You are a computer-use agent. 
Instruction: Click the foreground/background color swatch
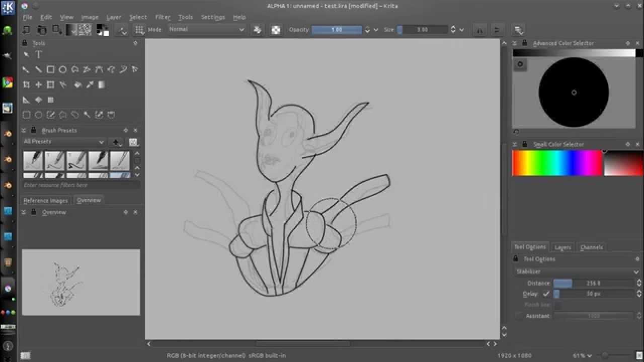point(102,30)
